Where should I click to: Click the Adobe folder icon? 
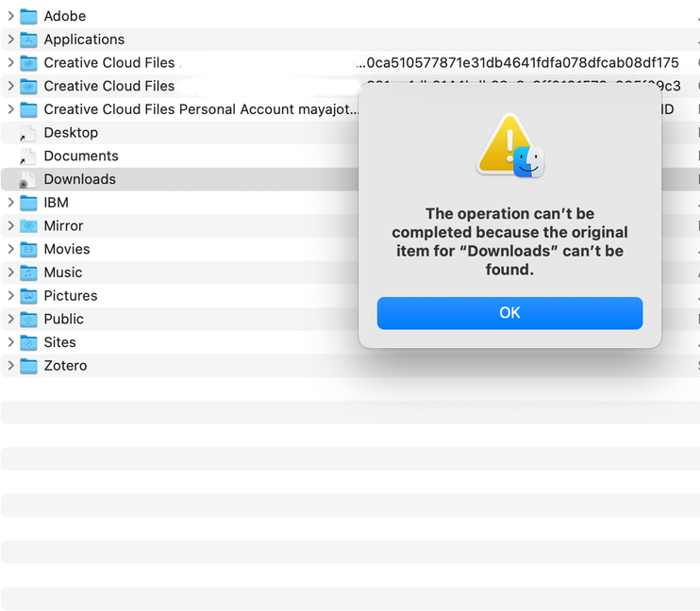tap(28, 16)
